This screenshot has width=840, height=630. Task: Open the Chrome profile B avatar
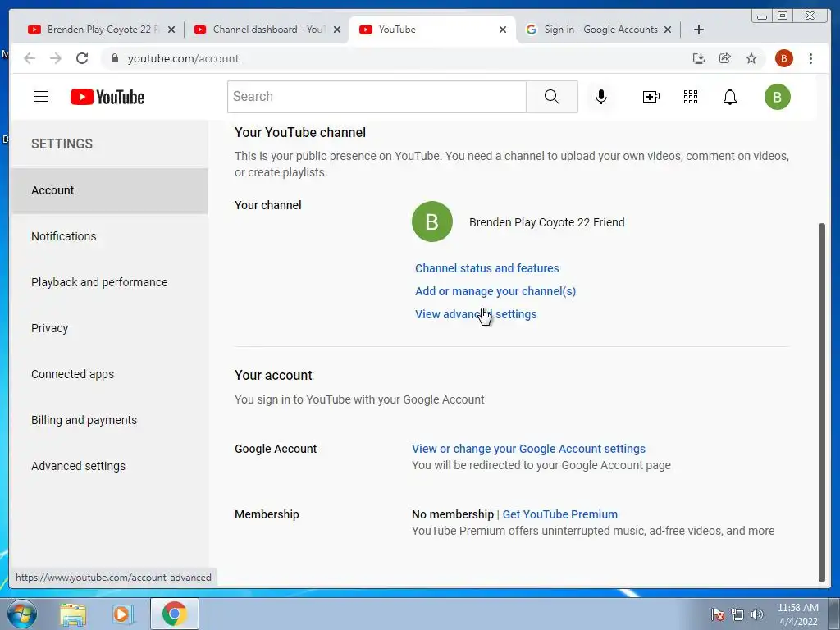(x=783, y=58)
